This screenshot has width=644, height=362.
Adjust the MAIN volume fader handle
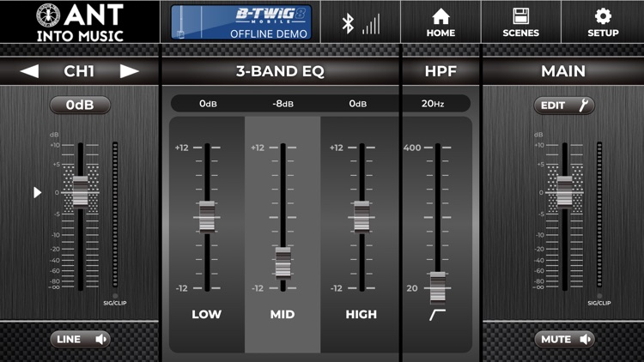pyautogui.click(x=564, y=191)
